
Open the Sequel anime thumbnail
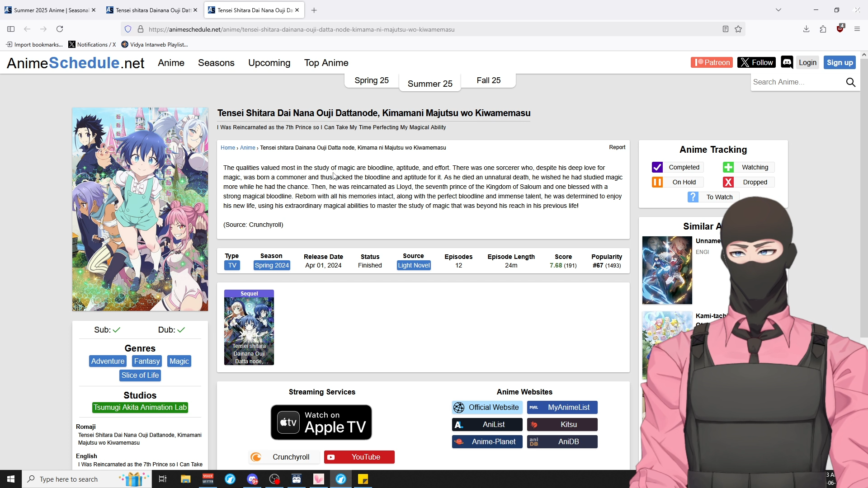point(249,328)
